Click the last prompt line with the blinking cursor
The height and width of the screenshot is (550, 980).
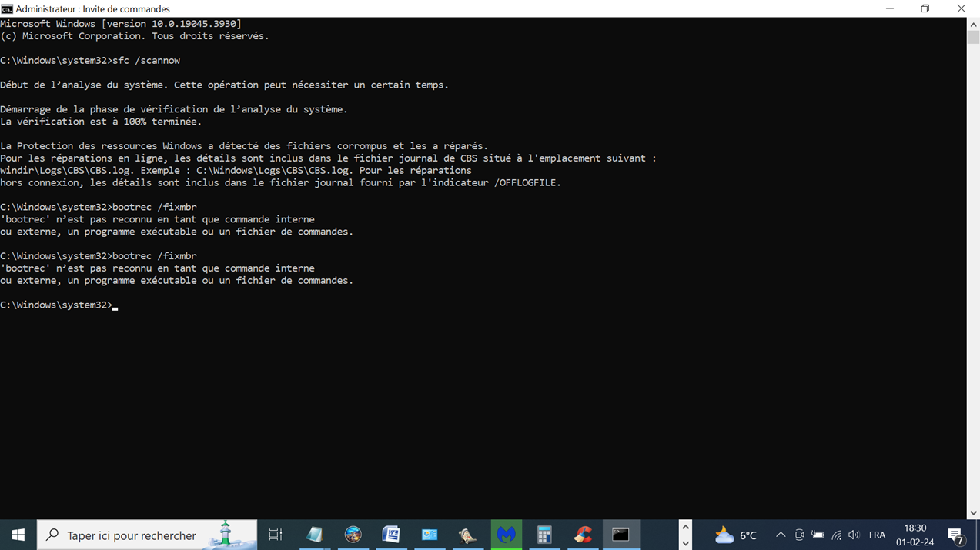click(x=59, y=305)
